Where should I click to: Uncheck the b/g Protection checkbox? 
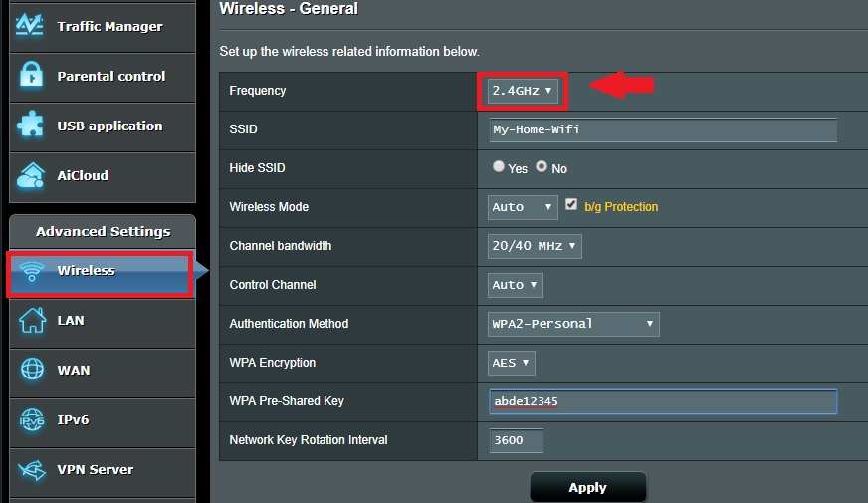[x=571, y=205]
